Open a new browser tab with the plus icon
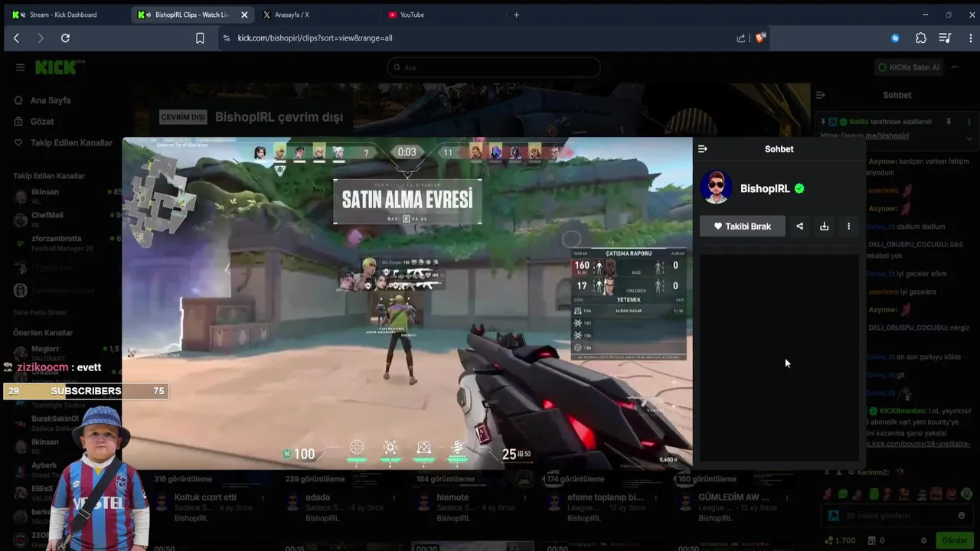Viewport: 980px width, 551px height. (516, 15)
